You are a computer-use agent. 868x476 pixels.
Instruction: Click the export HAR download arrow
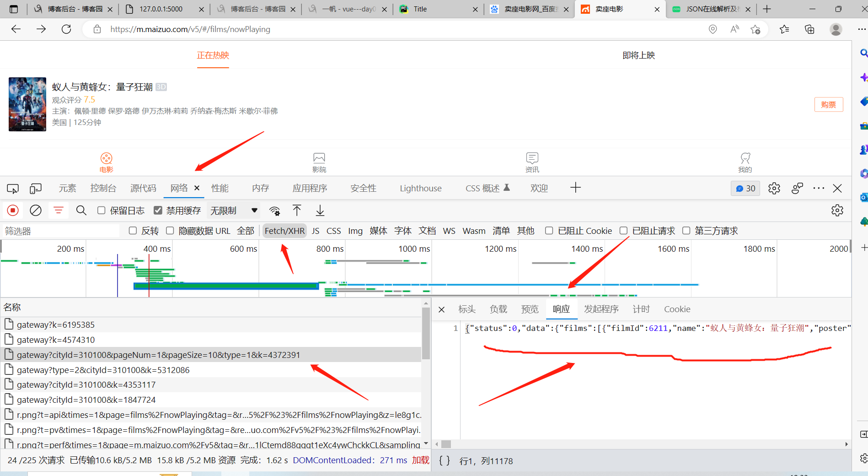click(x=320, y=211)
